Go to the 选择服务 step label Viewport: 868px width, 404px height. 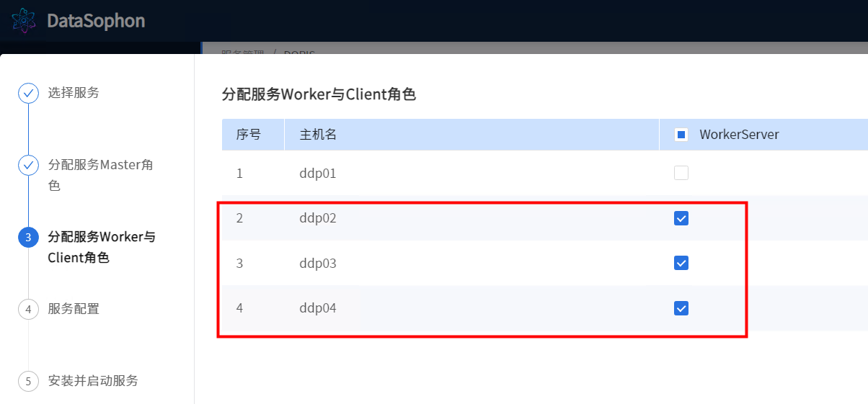(x=74, y=92)
